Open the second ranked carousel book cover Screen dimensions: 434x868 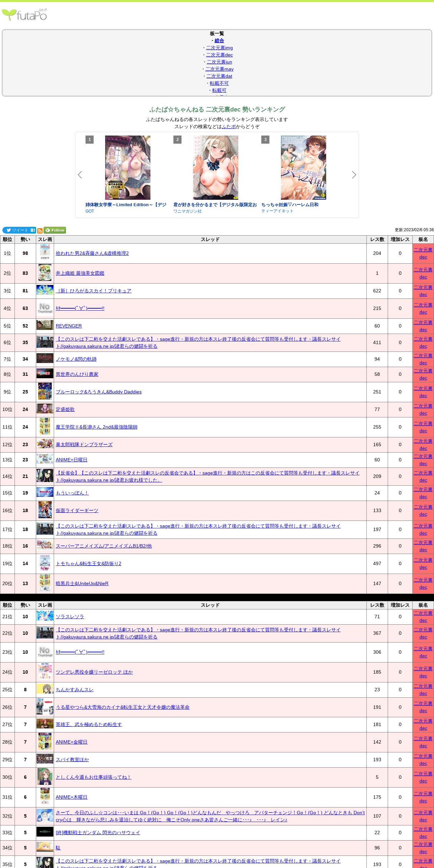click(x=216, y=168)
